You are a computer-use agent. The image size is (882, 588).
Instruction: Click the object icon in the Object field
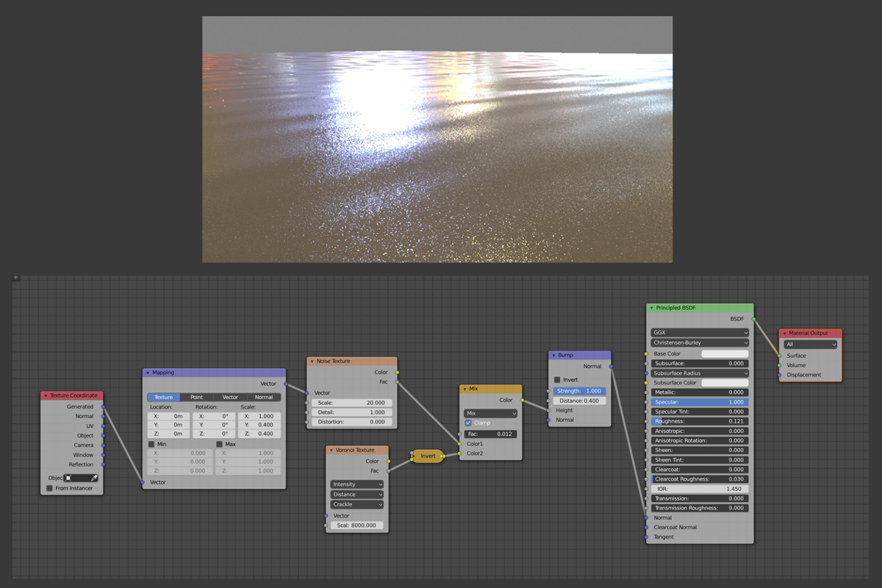(68, 478)
